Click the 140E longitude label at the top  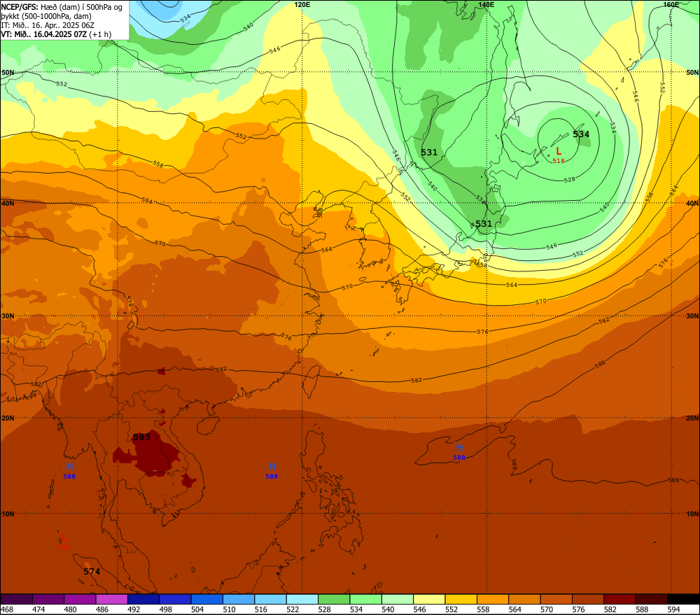pyautogui.click(x=486, y=4)
